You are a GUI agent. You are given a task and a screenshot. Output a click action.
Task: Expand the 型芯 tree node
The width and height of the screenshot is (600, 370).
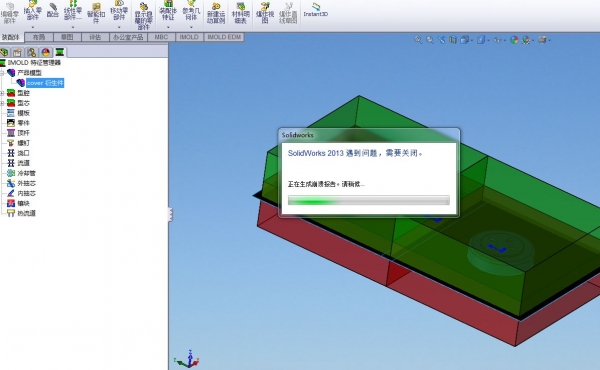[2, 103]
